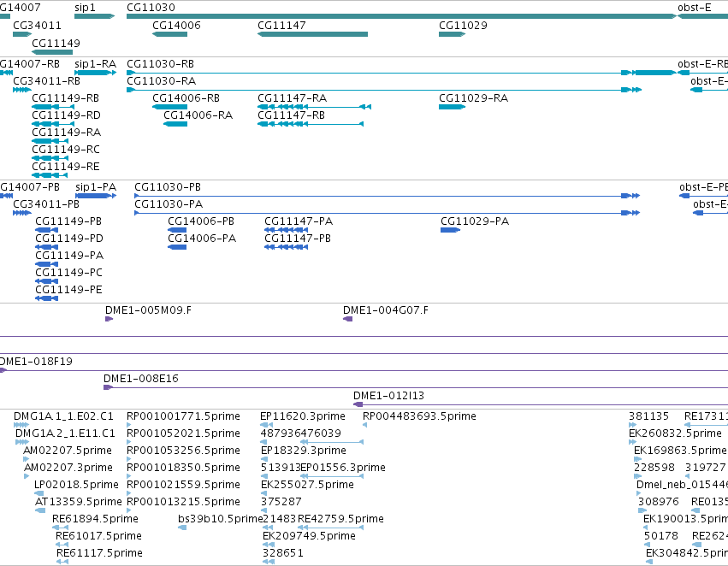Click the obst-E gene label
Screen dimensions: 728x566
[x=694, y=8]
